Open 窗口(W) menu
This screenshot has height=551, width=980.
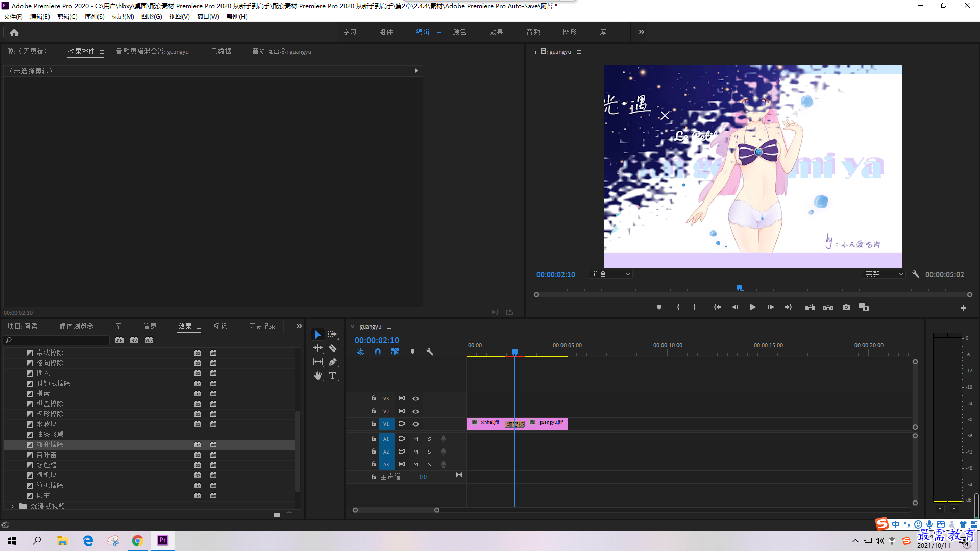(208, 17)
